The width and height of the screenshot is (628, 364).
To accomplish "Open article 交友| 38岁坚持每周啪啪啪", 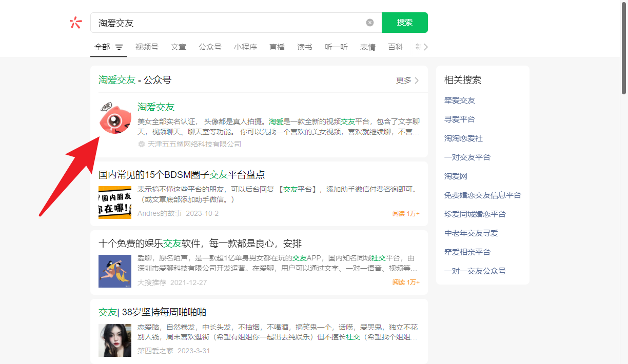I will click(x=152, y=312).
